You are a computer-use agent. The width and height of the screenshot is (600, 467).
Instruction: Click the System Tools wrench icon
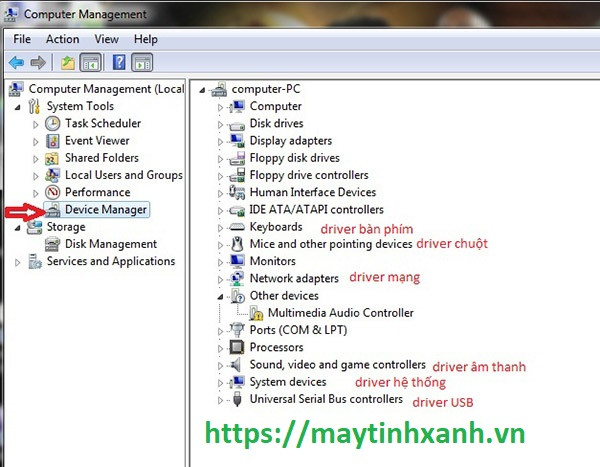tap(34, 106)
